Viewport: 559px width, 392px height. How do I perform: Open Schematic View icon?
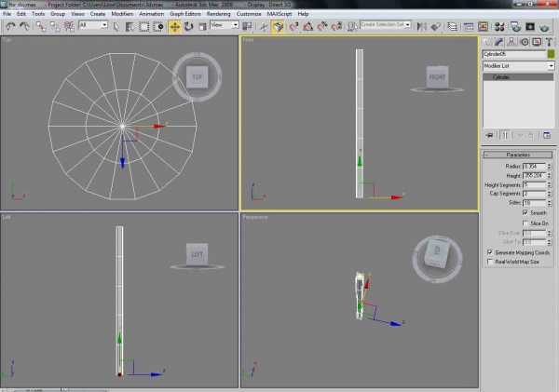[483, 27]
